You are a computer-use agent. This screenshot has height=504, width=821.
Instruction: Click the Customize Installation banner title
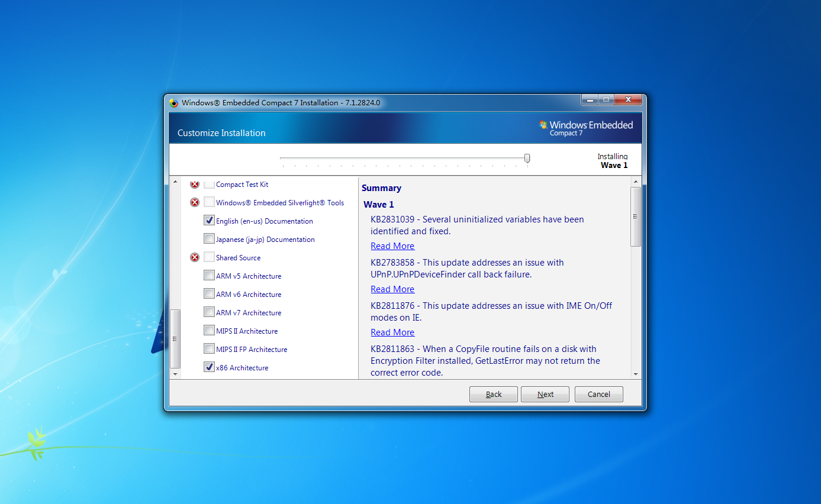click(x=221, y=133)
